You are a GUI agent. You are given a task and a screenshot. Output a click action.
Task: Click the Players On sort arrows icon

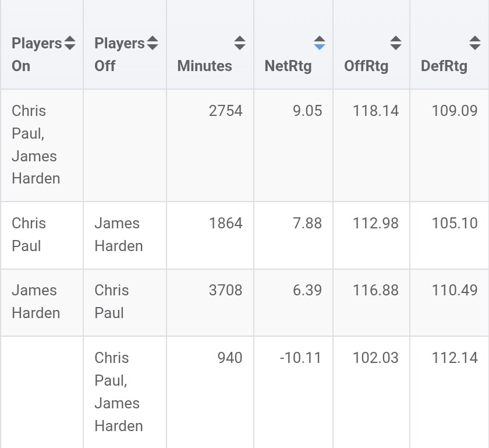(x=69, y=43)
